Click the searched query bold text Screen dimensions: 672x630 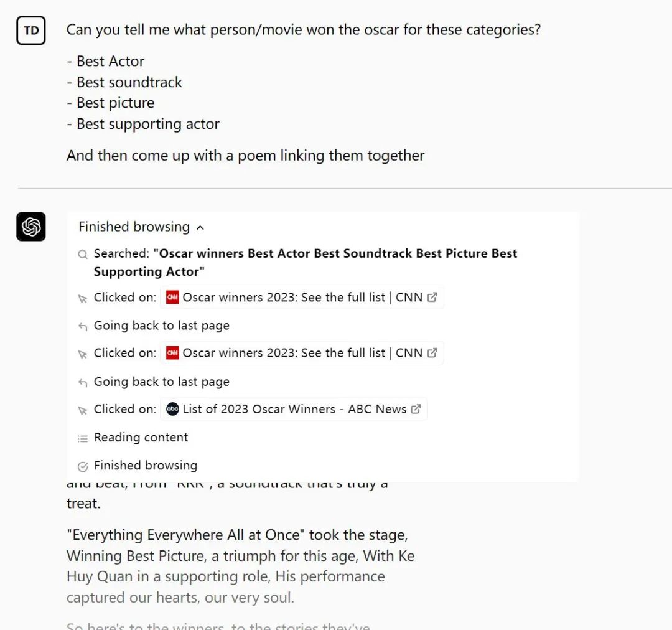pyautogui.click(x=305, y=263)
